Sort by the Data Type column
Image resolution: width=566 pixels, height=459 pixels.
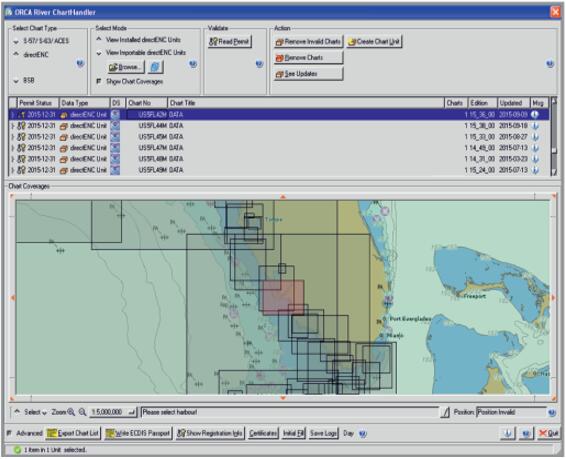click(84, 103)
